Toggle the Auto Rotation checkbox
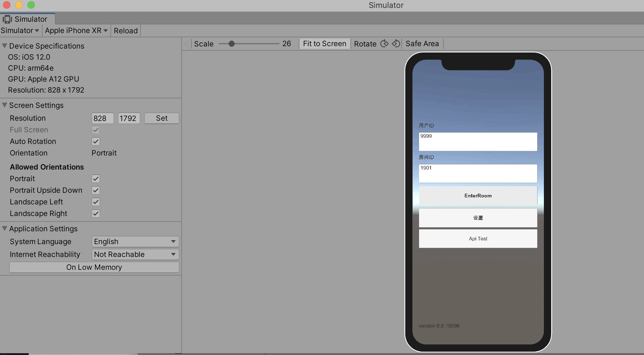Viewport: 644px width, 355px height. tap(96, 141)
